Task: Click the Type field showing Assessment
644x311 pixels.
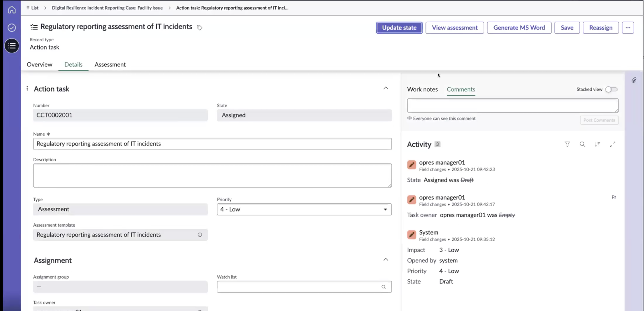Action: (120, 209)
